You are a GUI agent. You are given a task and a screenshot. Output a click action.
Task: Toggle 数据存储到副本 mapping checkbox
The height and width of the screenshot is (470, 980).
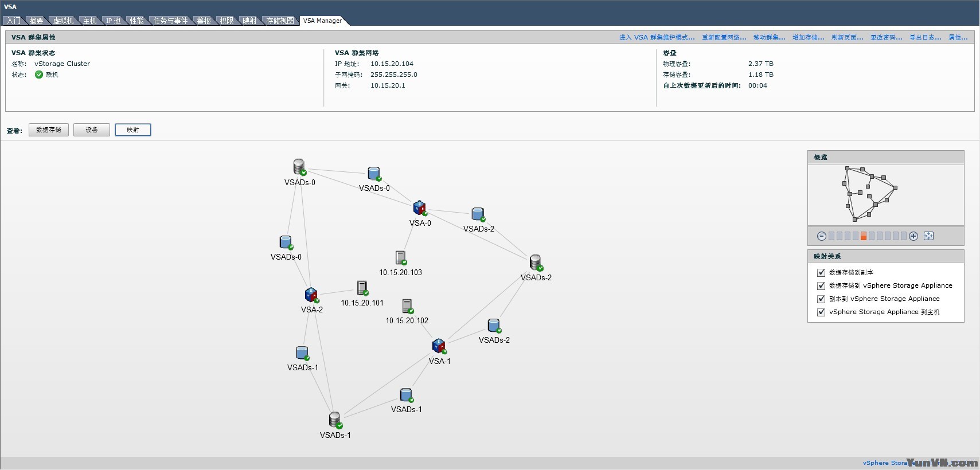(821, 273)
